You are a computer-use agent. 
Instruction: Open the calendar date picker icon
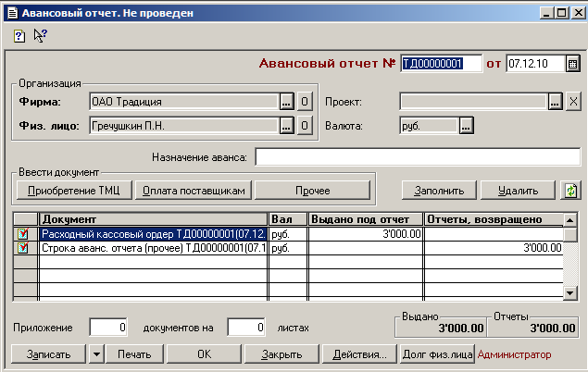573,64
